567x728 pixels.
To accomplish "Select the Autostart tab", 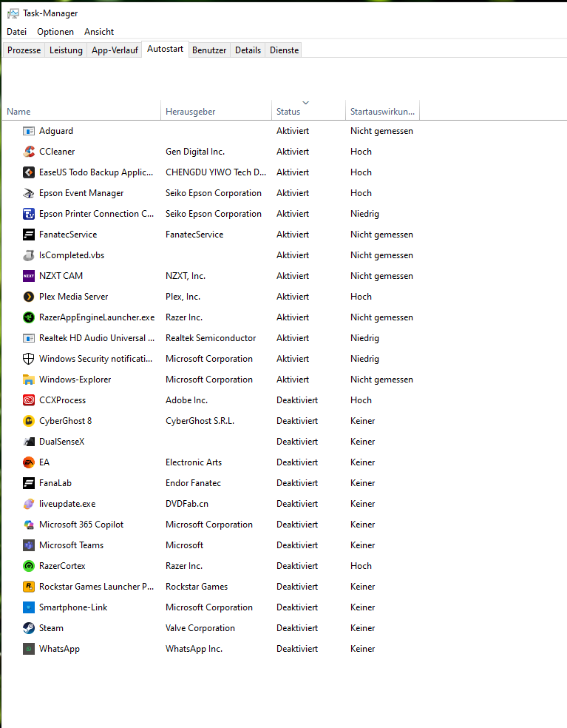I will 165,49.
